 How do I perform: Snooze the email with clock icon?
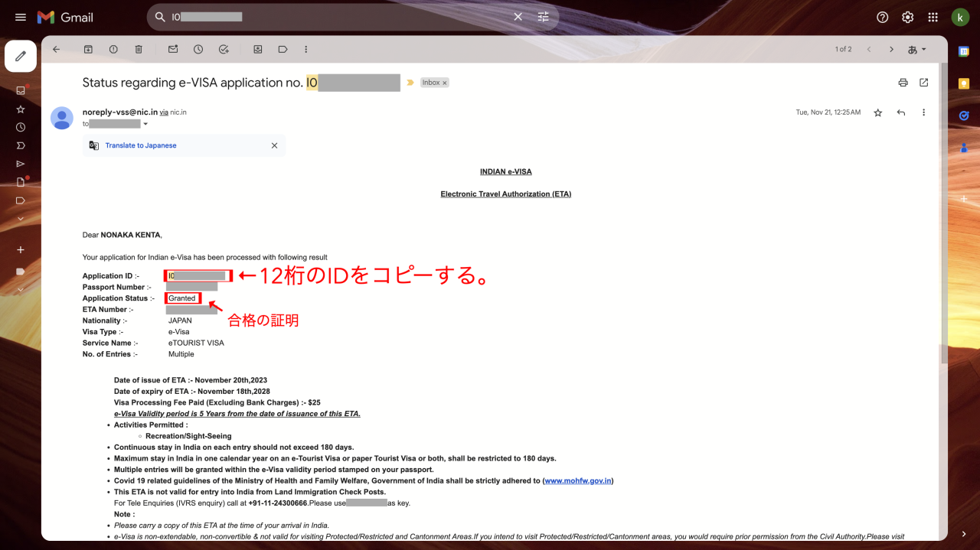point(198,49)
